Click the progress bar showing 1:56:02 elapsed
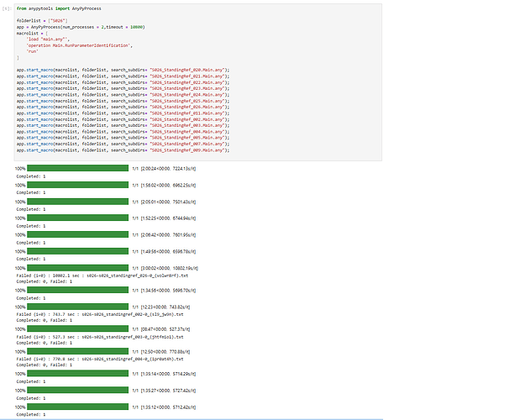The image size is (519, 420). (x=77, y=185)
